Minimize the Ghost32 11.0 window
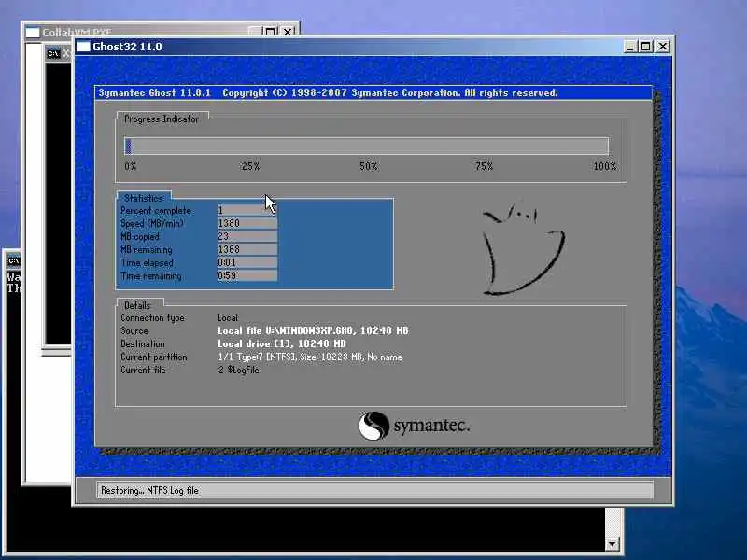 tap(630, 46)
